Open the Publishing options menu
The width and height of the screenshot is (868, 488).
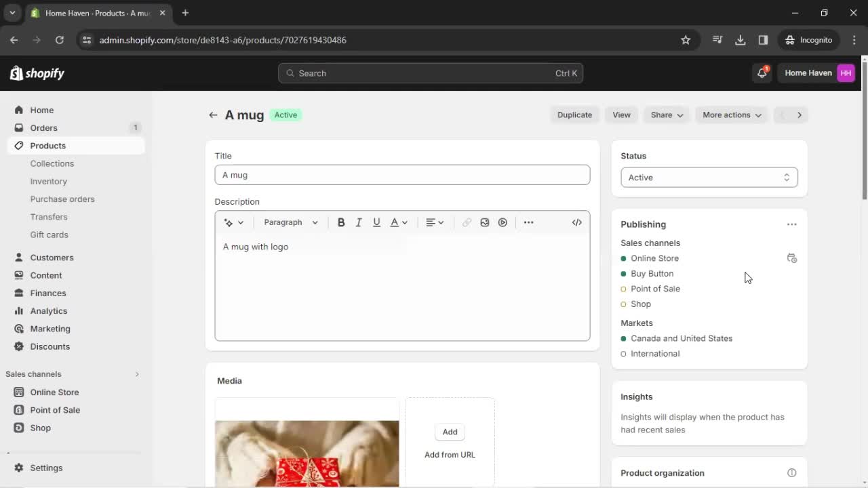[x=791, y=224]
